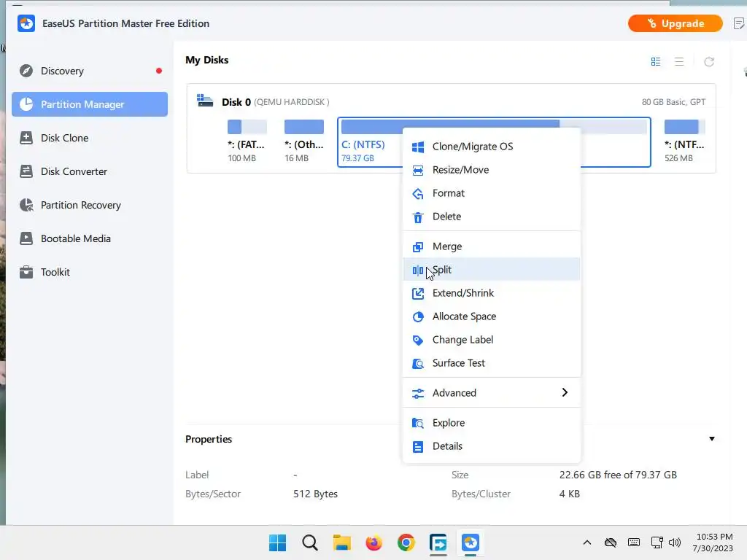Launch Firefox from the taskbar

pos(374,542)
